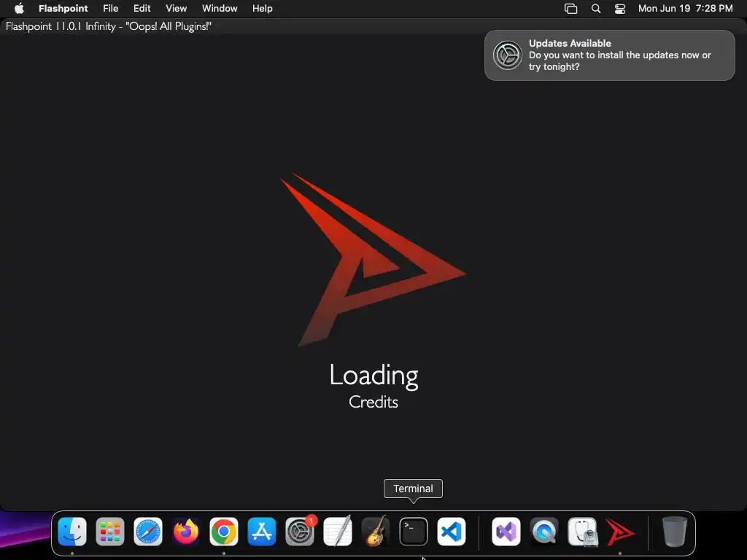Open the File menu
This screenshot has width=747, height=560.
pyautogui.click(x=111, y=8)
